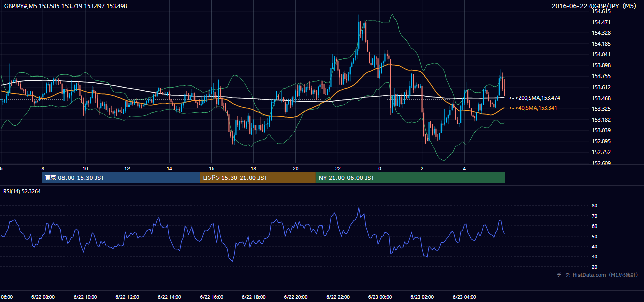Click price axis value 153.755
This screenshot has height=302, width=644.
tap(602, 76)
